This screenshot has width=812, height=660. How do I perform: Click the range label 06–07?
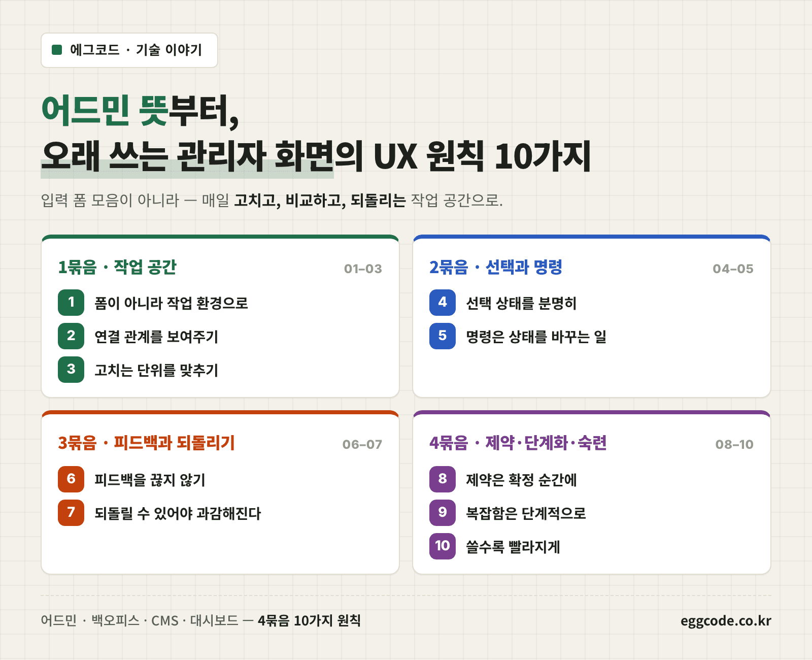coord(362,444)
